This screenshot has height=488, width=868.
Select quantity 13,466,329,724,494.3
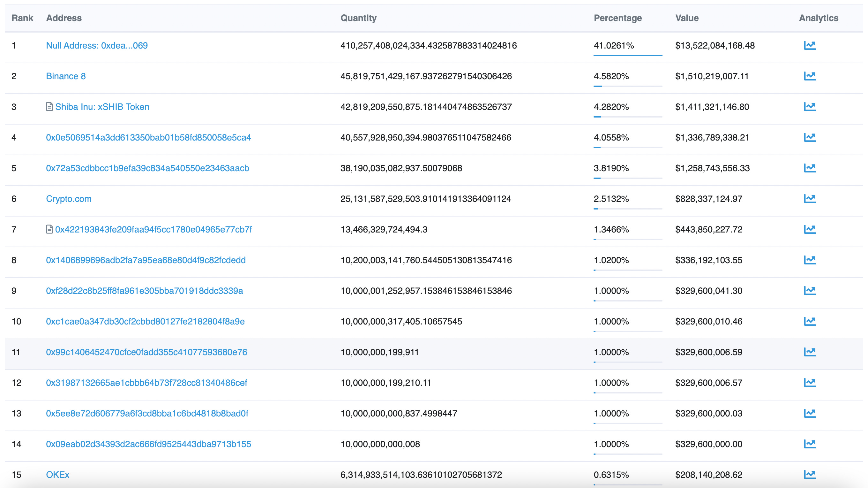coord(384,230)
